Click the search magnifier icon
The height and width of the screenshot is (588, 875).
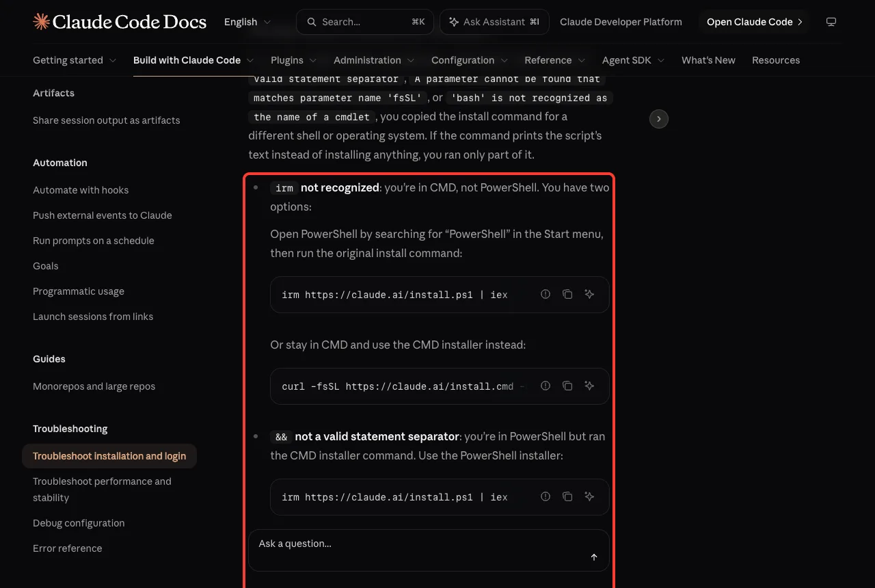pyautogui.click(x=312, y=22)
